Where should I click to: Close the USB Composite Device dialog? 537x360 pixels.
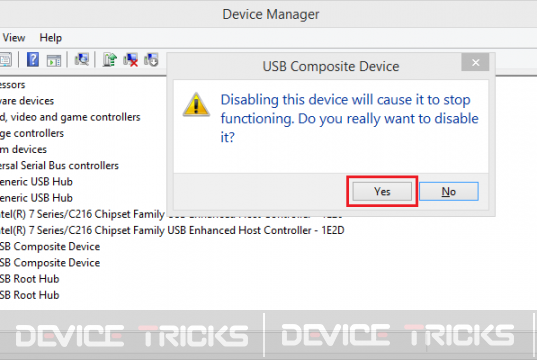[x=475, y=62]
